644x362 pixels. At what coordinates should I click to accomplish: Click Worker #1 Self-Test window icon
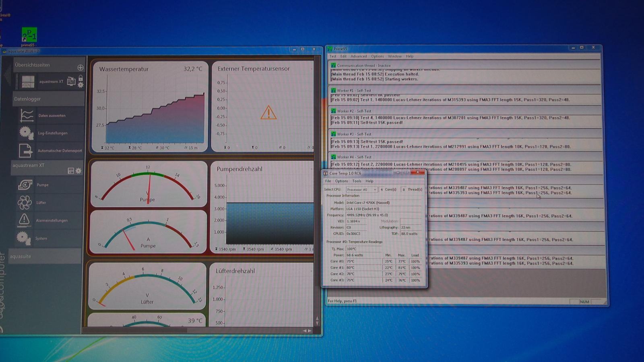point(333,90)
